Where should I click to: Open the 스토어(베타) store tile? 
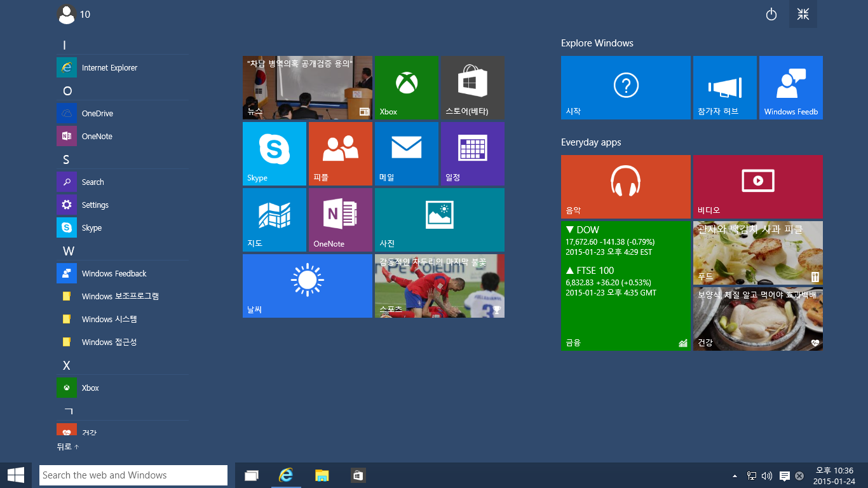(x=473, y=88)
